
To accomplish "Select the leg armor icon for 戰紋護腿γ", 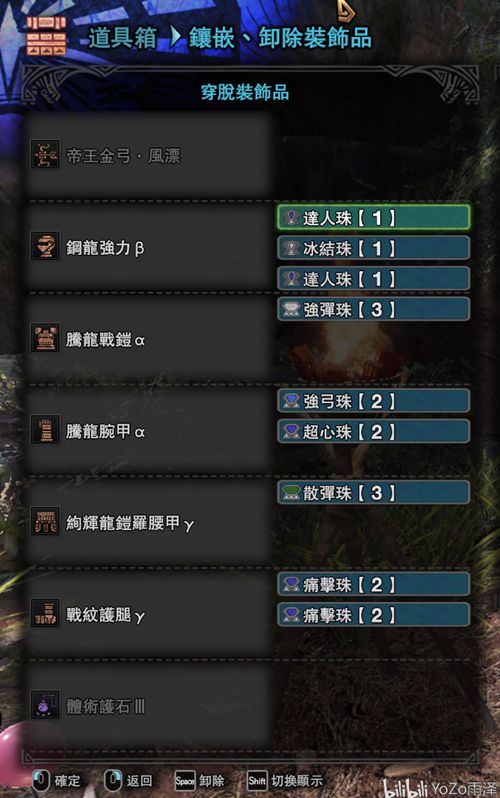I will point(45,613).
